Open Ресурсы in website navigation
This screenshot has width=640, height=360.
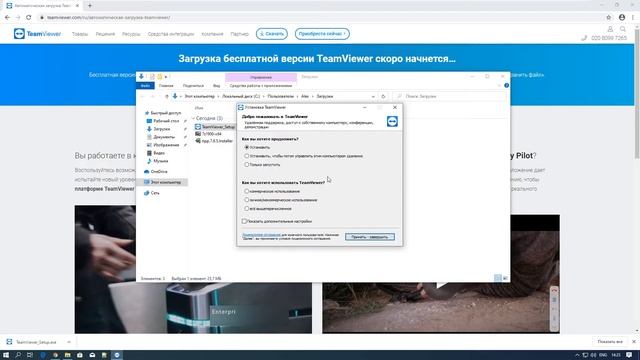(131, 34)
